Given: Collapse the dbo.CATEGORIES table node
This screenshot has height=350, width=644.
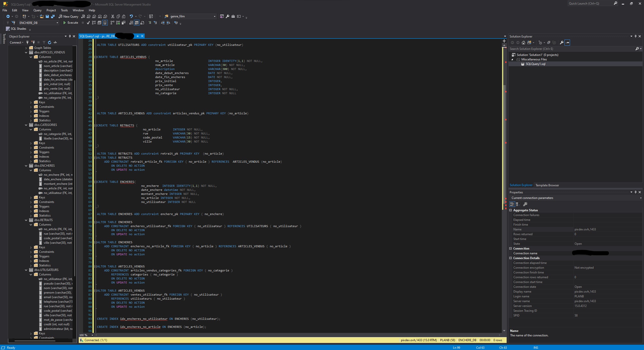Looking at the screenshot, I should [x=26, y=125].
